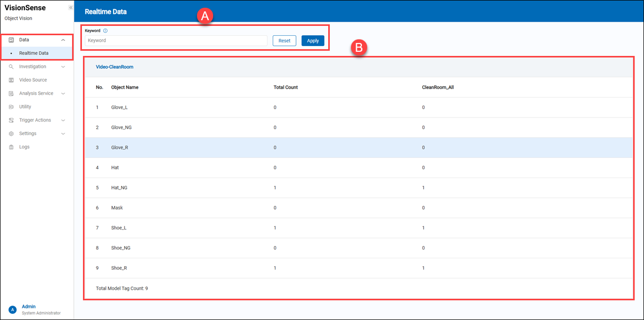Click the Logs icon in the sidebar
644x320 pixels.
(x=11, y=147)
